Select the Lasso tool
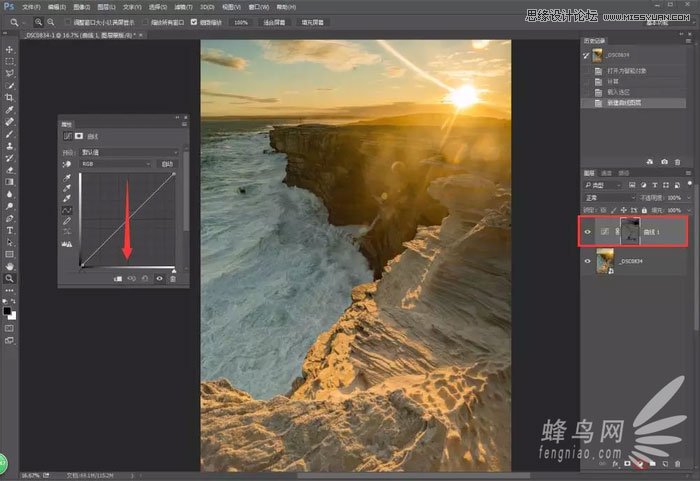Viewport: 700px width, 481px height. click(9, 73)
